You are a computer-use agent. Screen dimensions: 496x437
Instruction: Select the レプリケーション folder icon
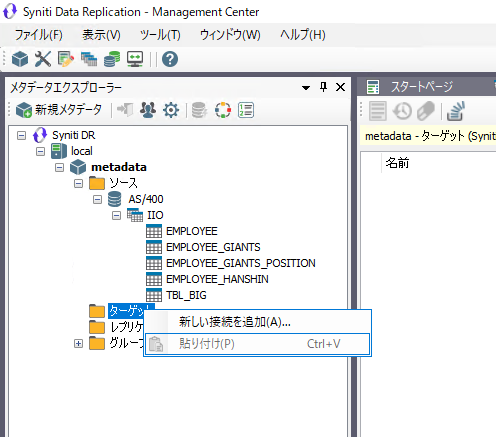97,327
